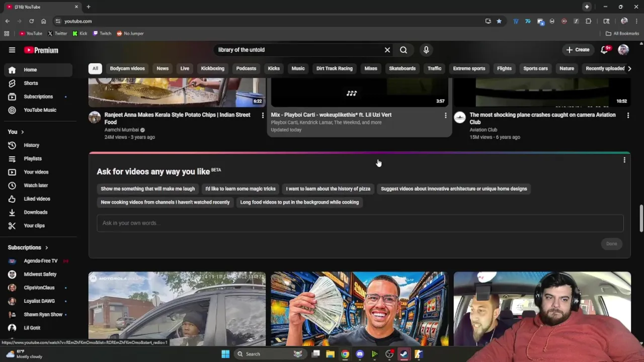
Task: Click 'Long food videos' suggestion chip
Action: [x=299, y=202]
